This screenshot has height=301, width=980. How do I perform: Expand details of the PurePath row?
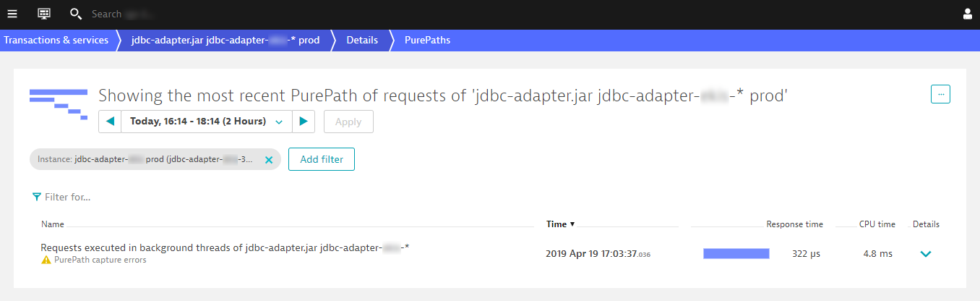(926, 254)
